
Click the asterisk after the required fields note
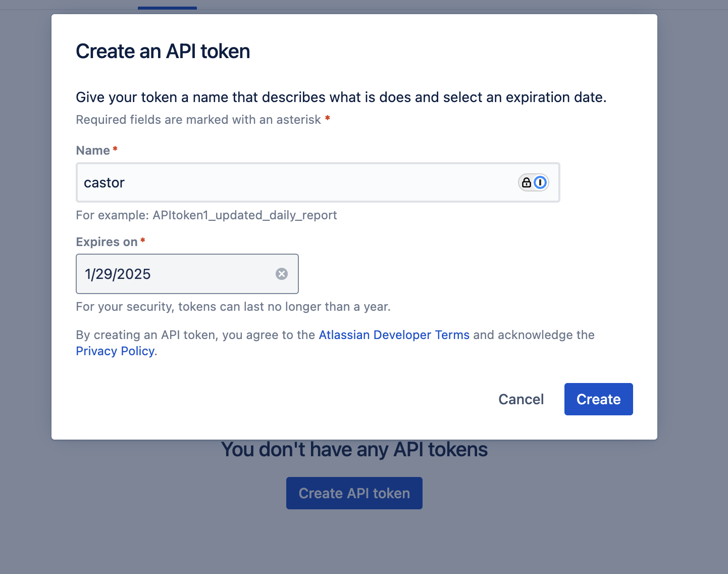(x=328, y=119)
